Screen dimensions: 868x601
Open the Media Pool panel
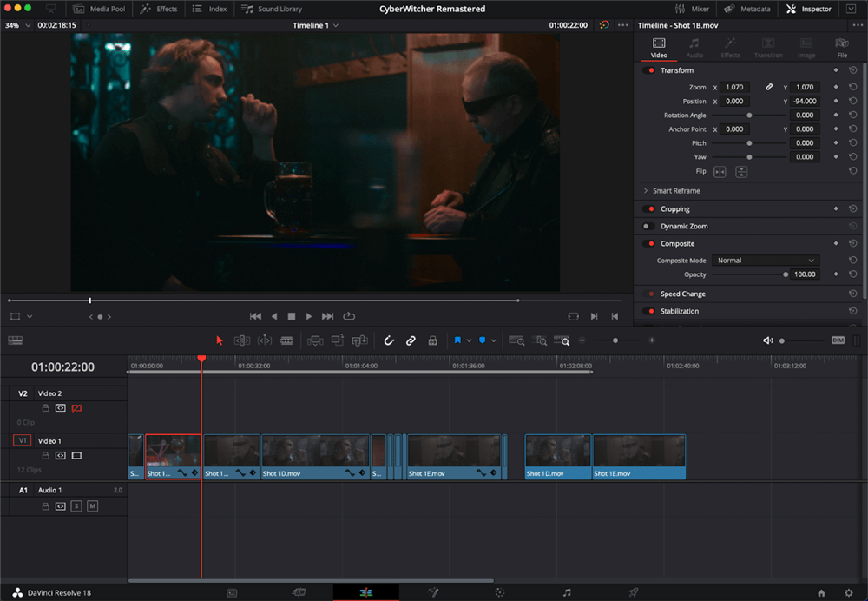click(x=102, y=9)
